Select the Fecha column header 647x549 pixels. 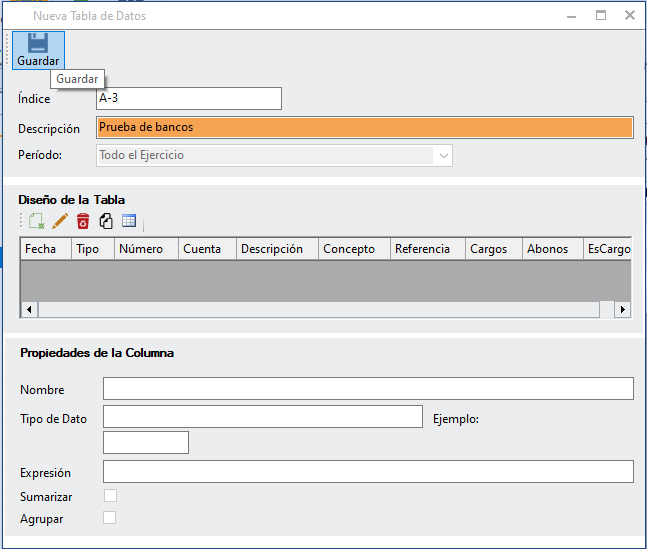pyautogui.click(x=46, y=249)
